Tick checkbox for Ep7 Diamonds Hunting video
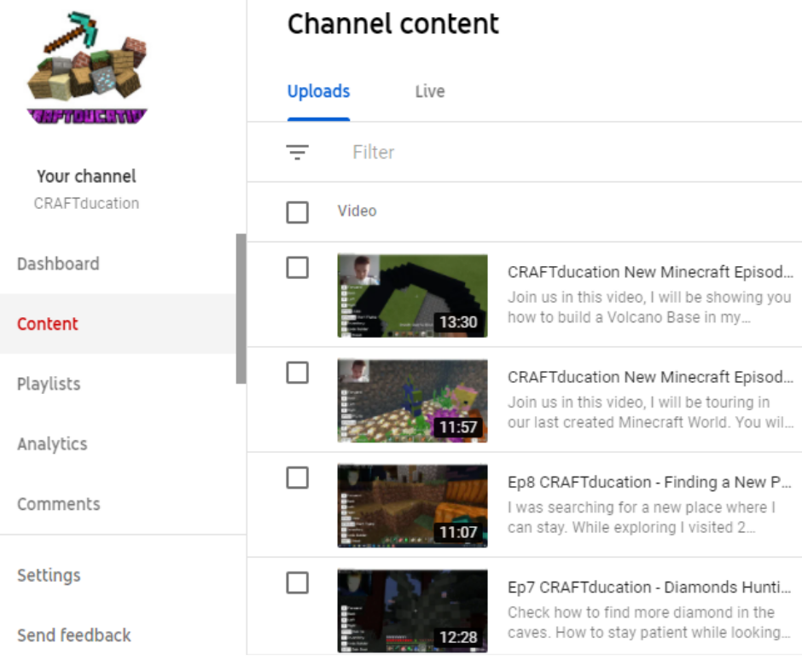Image resolution: width=802 pixels, height=672 pixels. (297, 583)
